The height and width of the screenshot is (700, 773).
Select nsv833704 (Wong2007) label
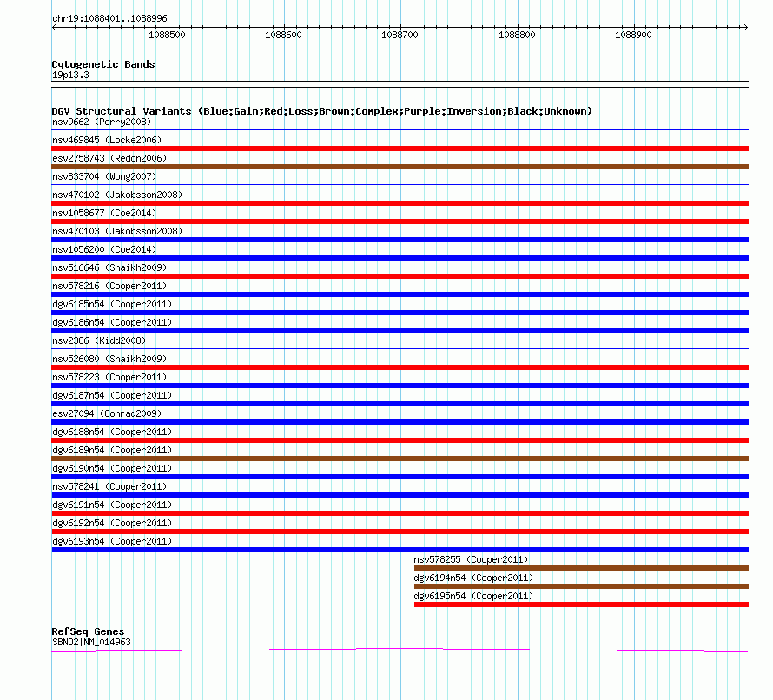tap(104, 176)
